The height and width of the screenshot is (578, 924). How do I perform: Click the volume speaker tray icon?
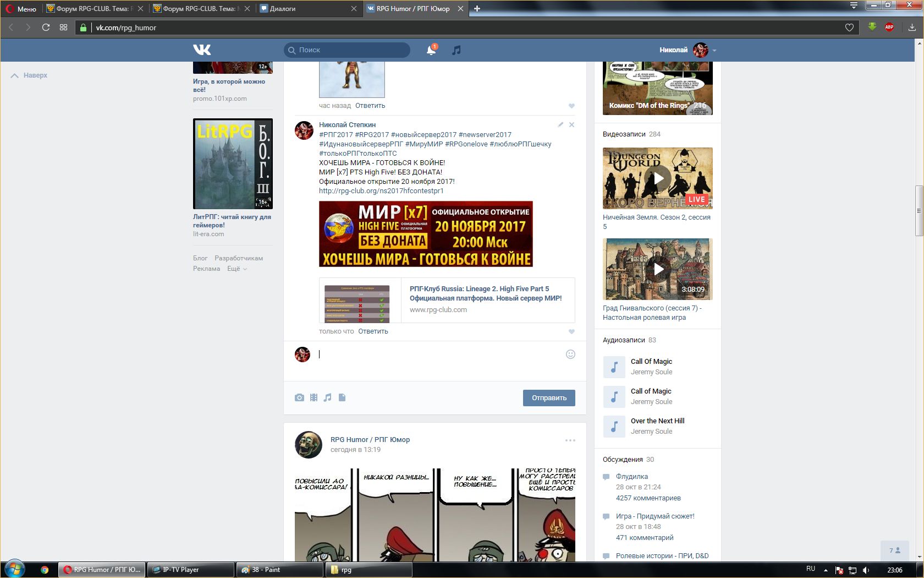(866, 570)
